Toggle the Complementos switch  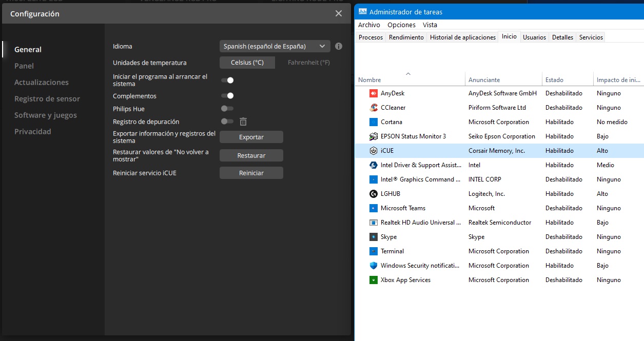coord(227,96)
